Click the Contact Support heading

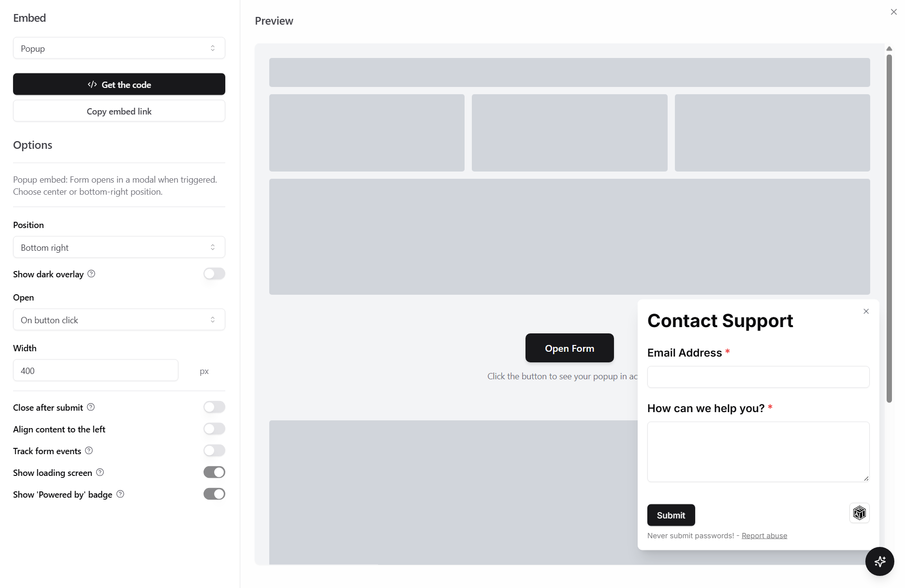(720, 321)
